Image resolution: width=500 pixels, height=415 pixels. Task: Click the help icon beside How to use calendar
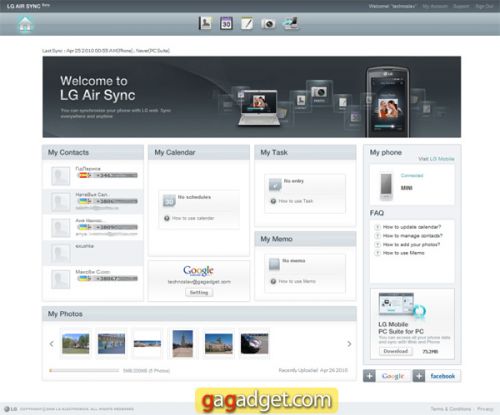(x=167, y=218)
